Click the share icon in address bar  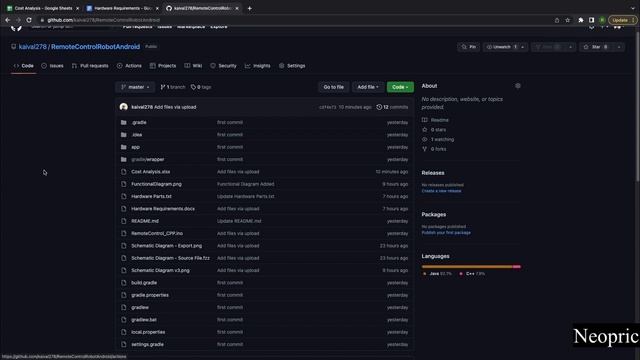[557, 20]
